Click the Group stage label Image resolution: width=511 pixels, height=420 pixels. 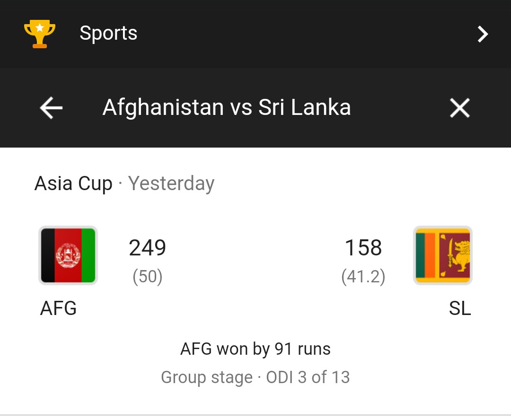point(207,377)
